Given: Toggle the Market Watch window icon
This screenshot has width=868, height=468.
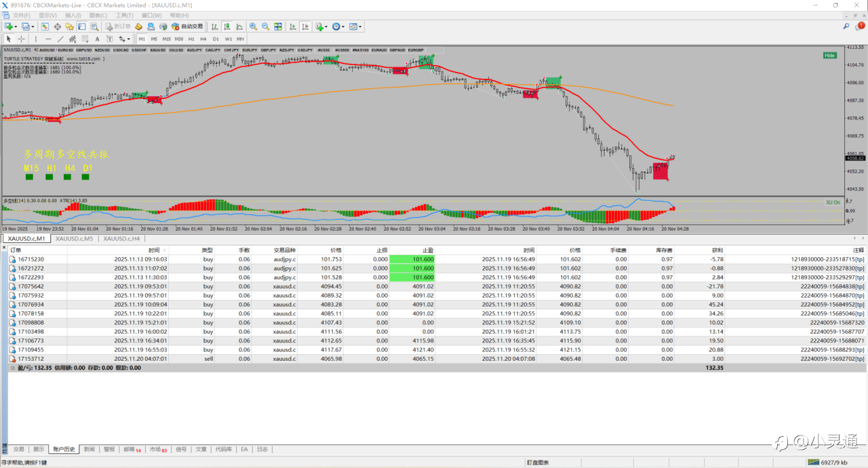Looking at the screenshot, I should (x=45, y=26).
